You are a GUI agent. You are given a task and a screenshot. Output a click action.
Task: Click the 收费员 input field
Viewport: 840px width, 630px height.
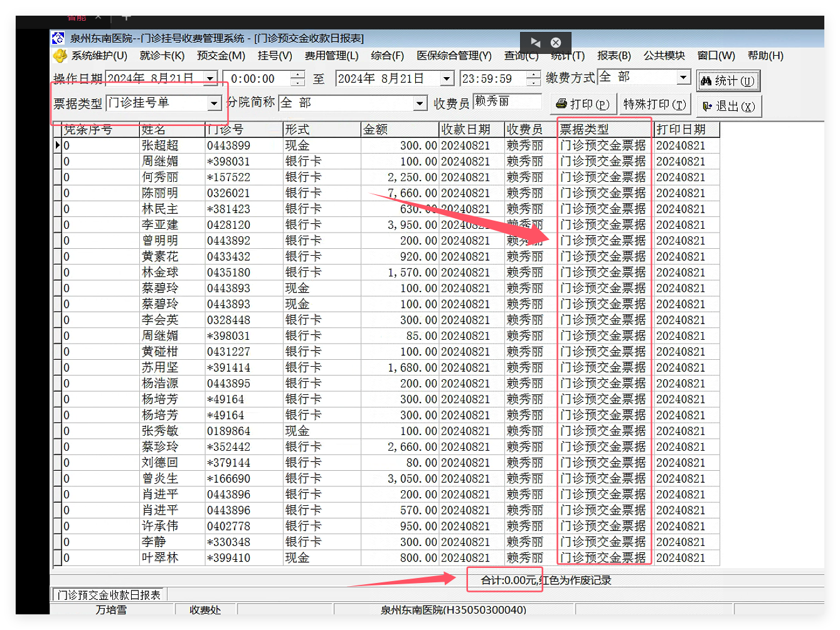click(x=507, y=102)
